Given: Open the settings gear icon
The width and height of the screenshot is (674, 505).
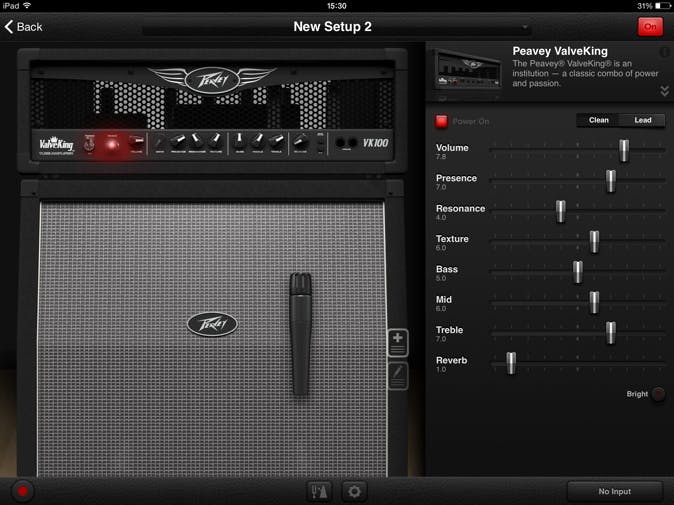Looking at the screenshot, I should tap(354, 491).
